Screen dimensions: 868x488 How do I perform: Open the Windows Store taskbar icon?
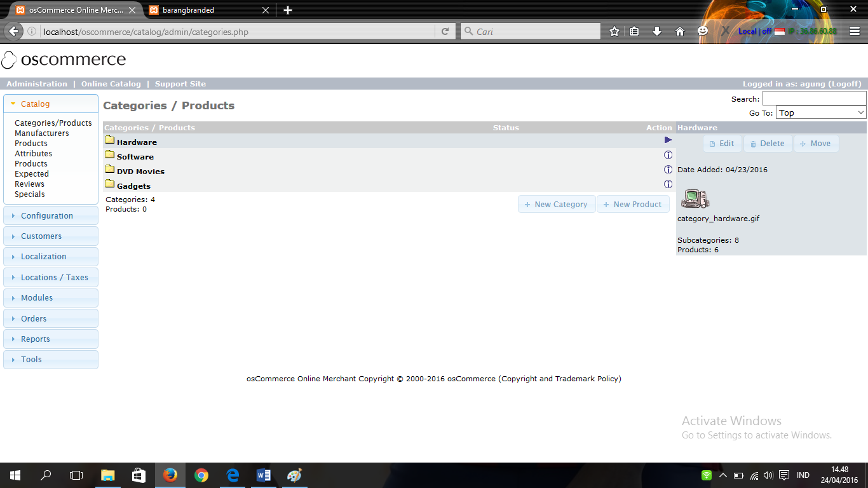tap(139, 475)
